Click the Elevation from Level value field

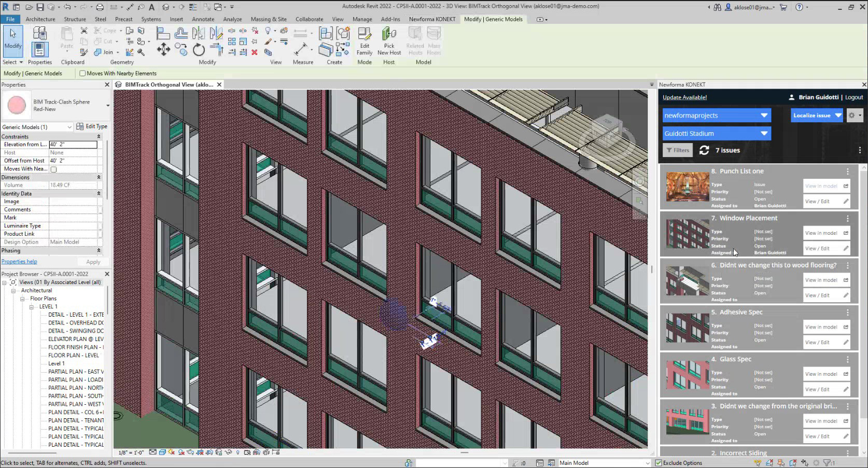coord(73,145)
